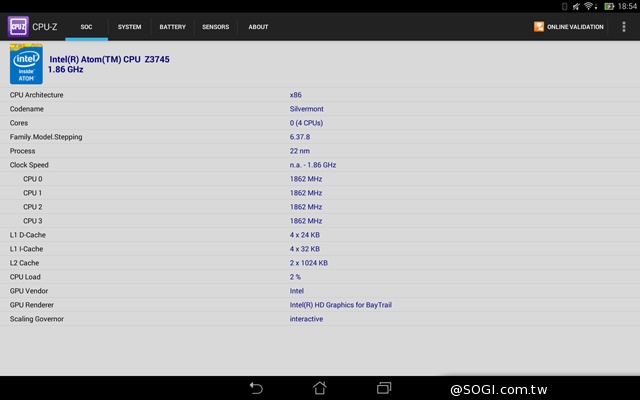Image resolution: width=640 pixels, height=400 pixels.
Task: Click the ONLINE VALIDATION button label
Action: [x=575, y=27]
